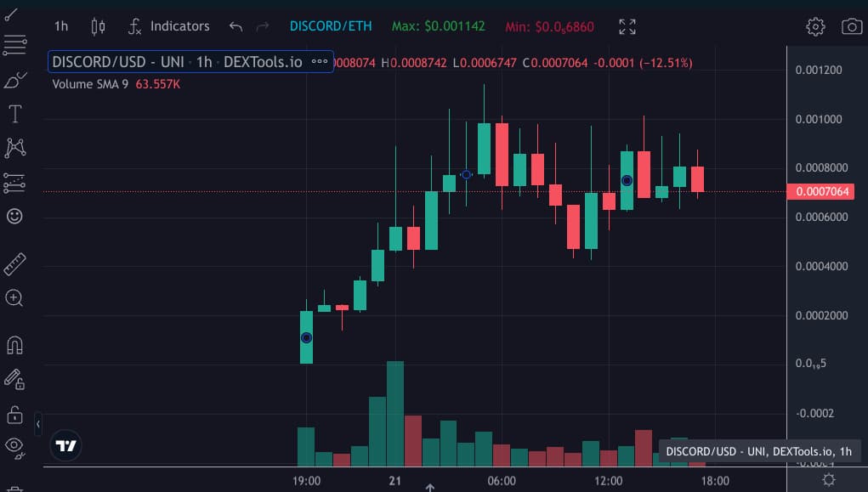Undo the last chart action

pos(235,26)
